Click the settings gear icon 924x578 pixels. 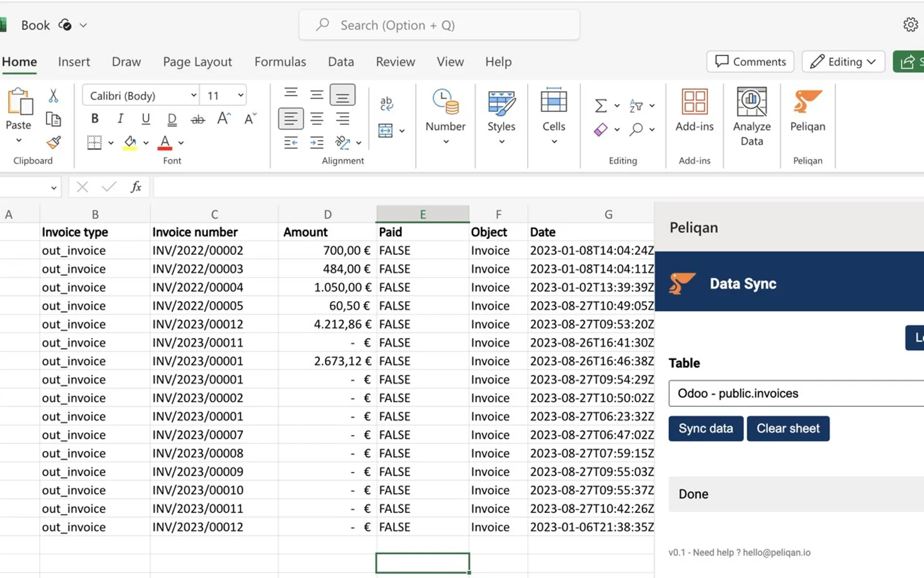pyautogui.click(x=911, y=25)
